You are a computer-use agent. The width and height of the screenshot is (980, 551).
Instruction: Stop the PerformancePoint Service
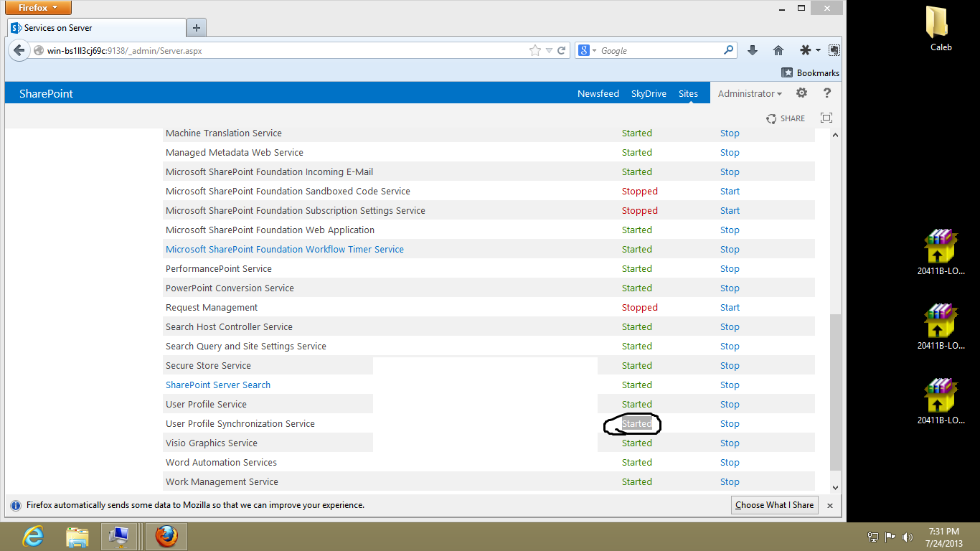(730, 269)
